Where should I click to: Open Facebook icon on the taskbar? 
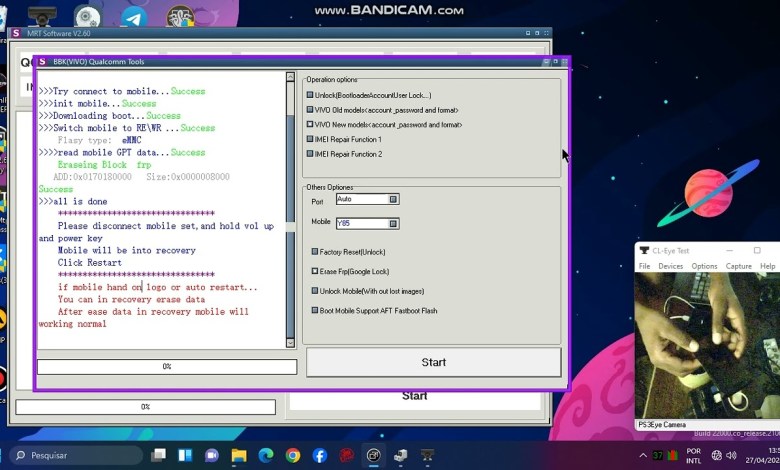click(319, 455)
